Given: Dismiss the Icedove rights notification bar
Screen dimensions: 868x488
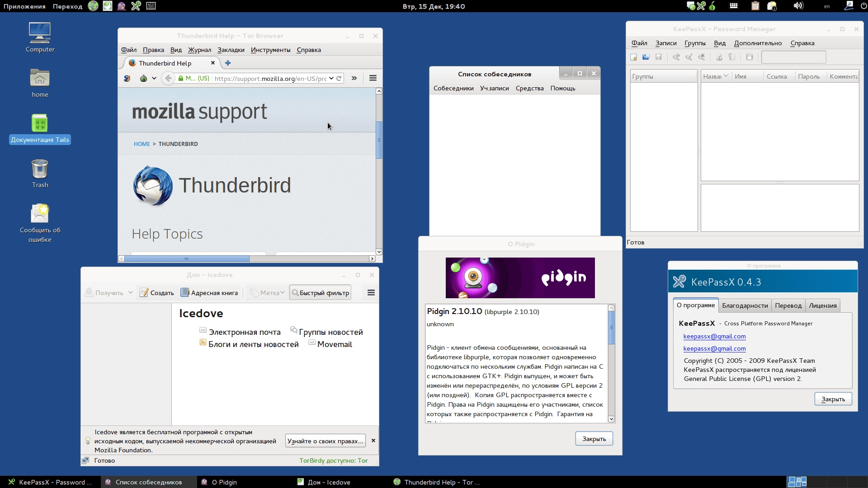Looking at the screenshot, I should (x=373, y=441).
